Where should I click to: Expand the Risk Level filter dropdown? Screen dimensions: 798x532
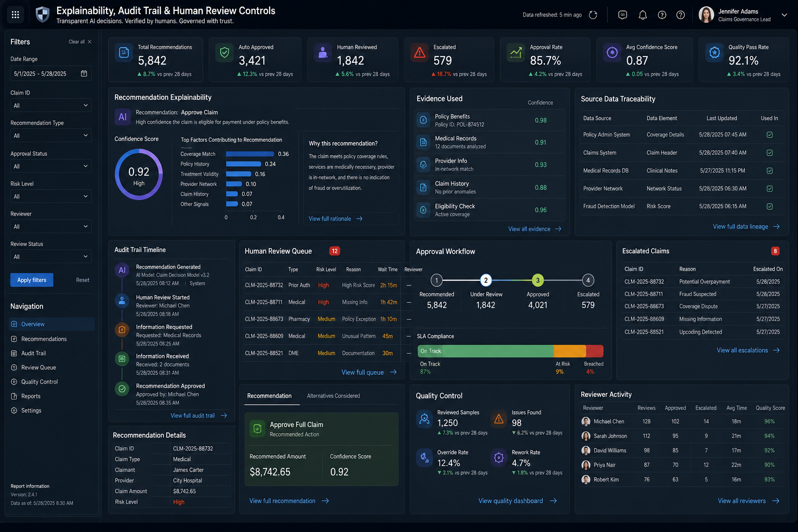click(x=51, y=196)
